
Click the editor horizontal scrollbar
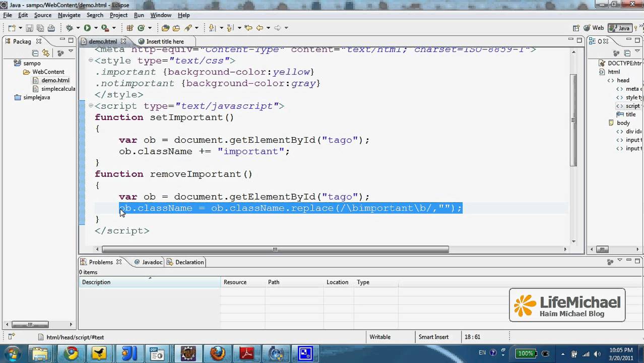(x=275, y=249)
